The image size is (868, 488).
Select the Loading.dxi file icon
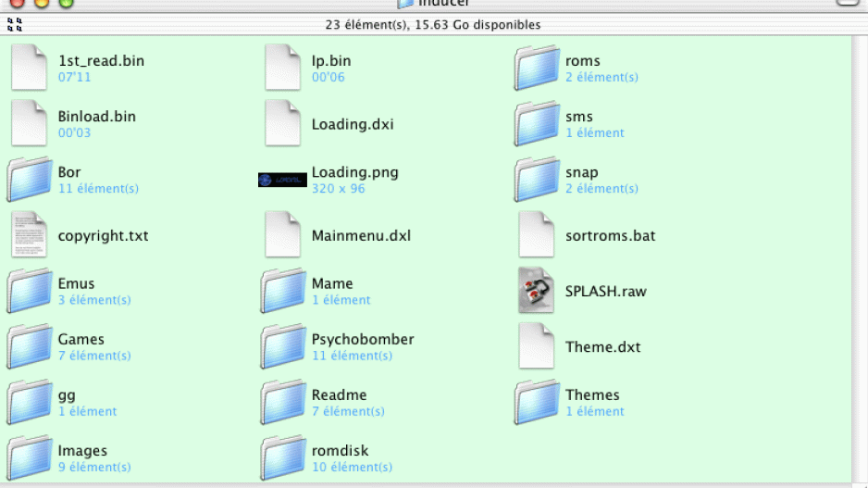tap(282, 123)
